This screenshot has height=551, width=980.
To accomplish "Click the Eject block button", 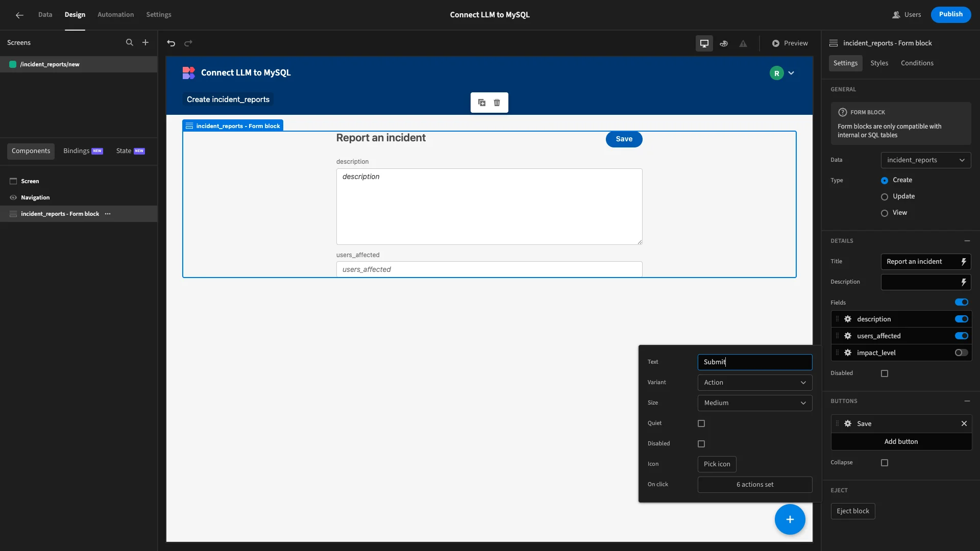I will point(853,511).
